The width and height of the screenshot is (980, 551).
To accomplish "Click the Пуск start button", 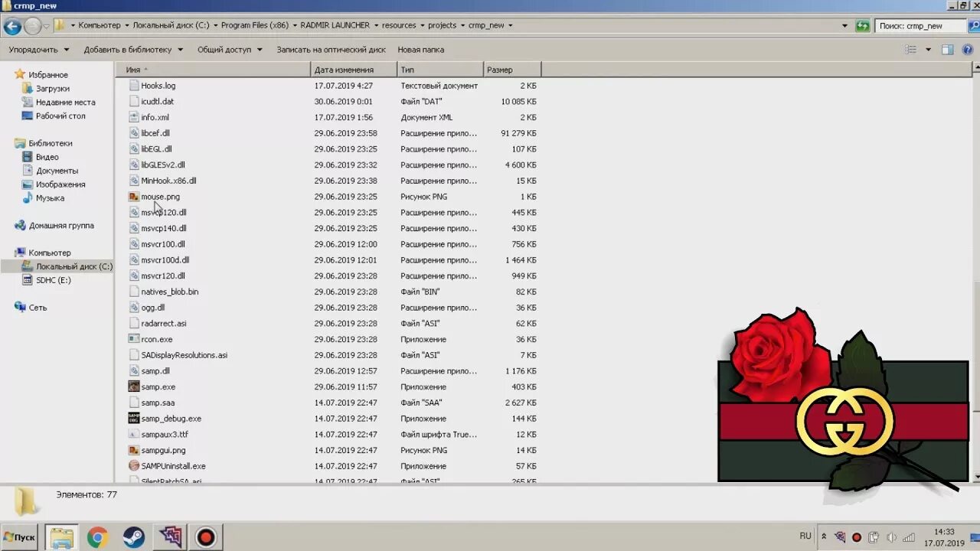I will pos(20,537).
